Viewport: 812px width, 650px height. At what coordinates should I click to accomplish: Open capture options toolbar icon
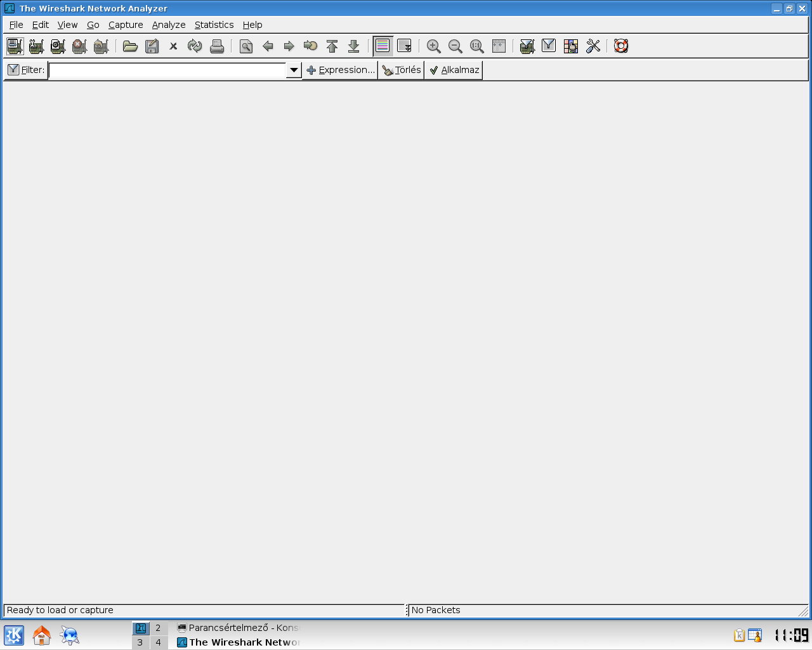pyautogui.click(x=36, y=46)
